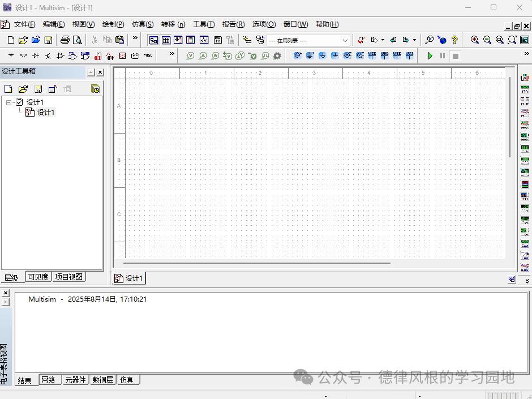Image resolution: width=532 pixels, height=399 pixels.
Task: Open probe settings gear icon
Action: pyautogui.click(x=277, y=55)
